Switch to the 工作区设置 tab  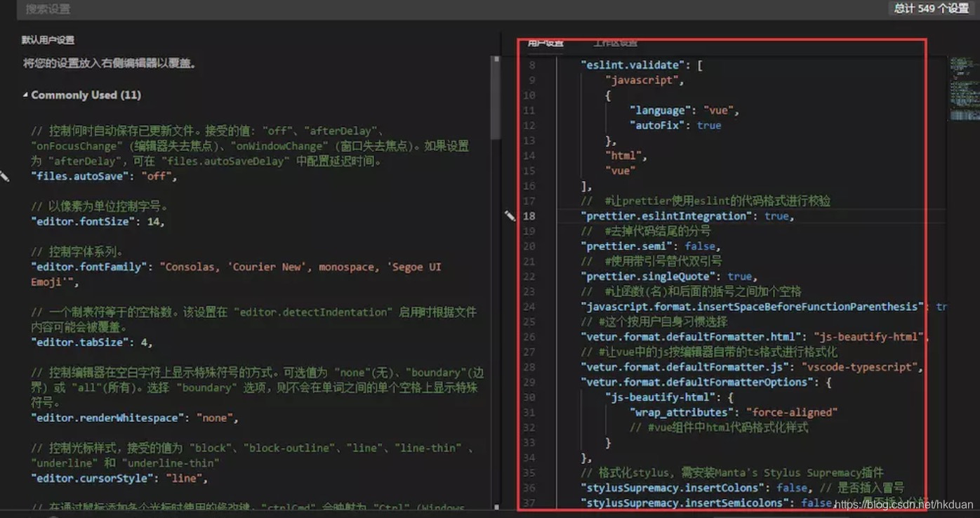click(x=615, y=43)
